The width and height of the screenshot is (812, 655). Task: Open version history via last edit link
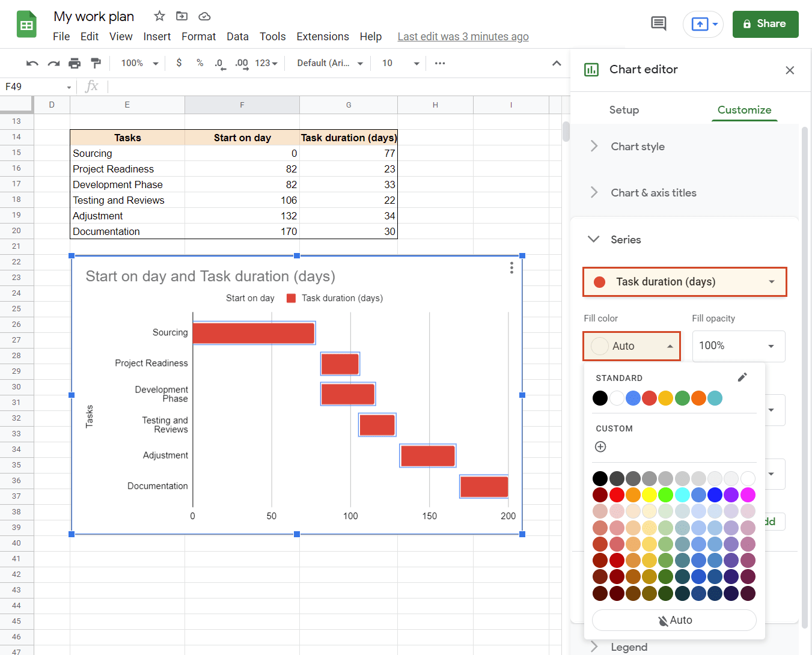[463, 36]
